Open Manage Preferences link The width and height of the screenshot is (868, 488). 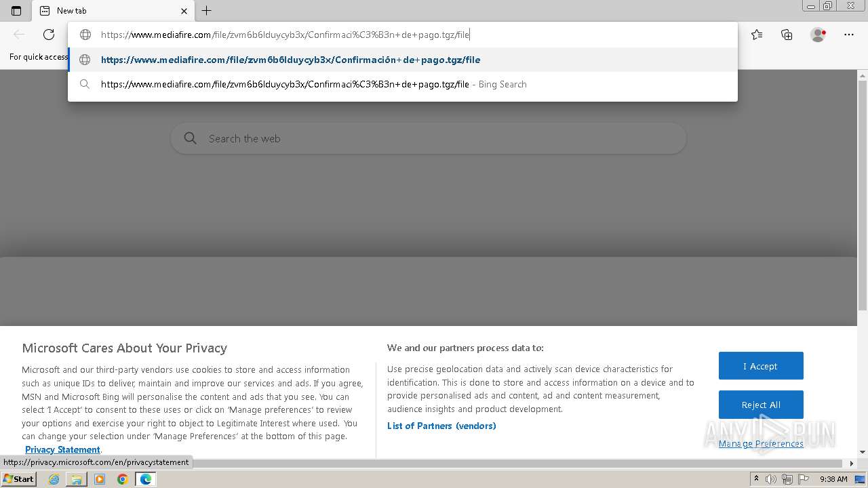tap(761, 443)
